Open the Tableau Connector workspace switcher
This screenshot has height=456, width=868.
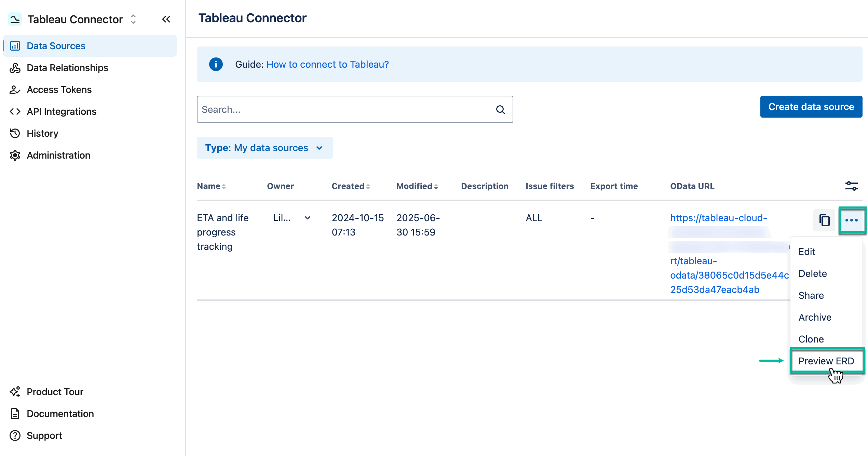coord(133,19)
